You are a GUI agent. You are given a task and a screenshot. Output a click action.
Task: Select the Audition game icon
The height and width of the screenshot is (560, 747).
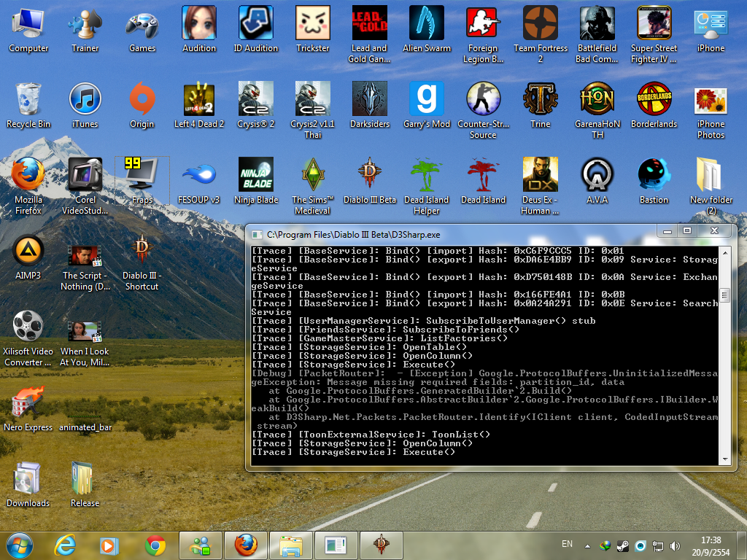coord(199,29)
